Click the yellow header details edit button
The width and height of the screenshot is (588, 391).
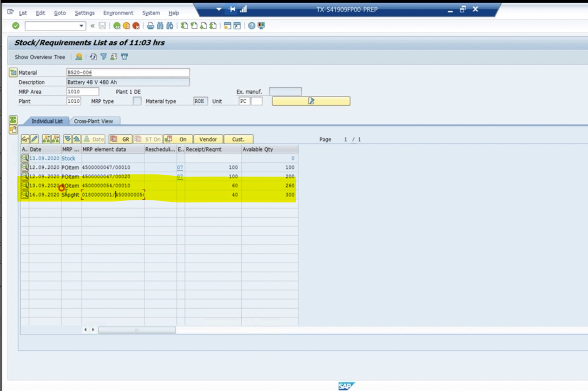click(311, 101)
